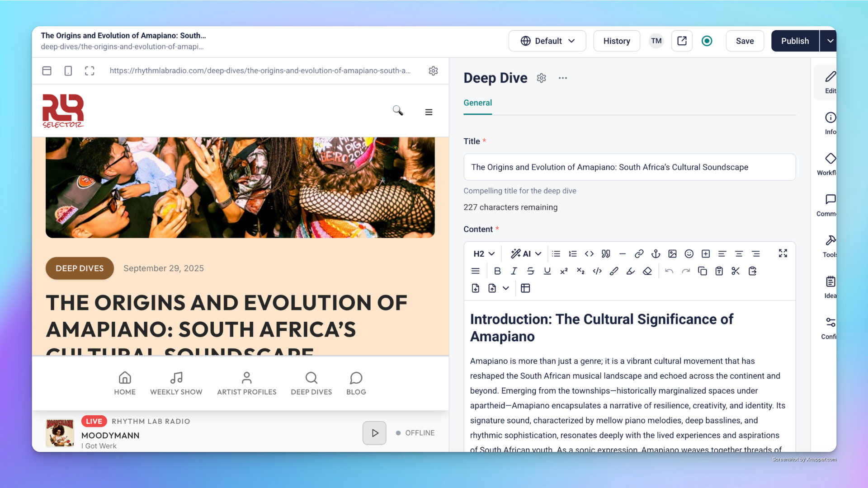The width and height of the screenshot is (868, 488).
Task: Open the Default locale dropdown
Action: click(x=547, y=41)
